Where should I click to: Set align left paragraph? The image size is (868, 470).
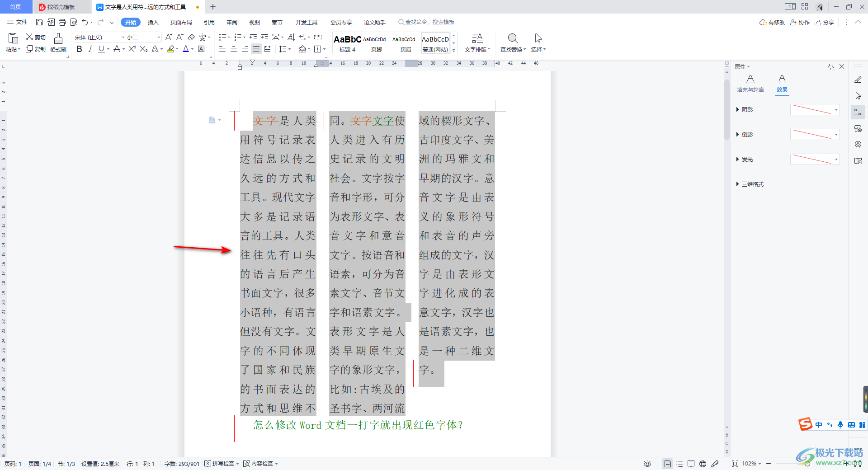(x=222, y=49)
